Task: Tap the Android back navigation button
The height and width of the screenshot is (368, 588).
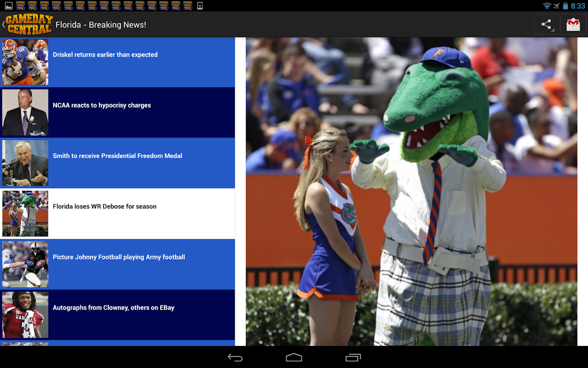Action: (x=235, y=357)
